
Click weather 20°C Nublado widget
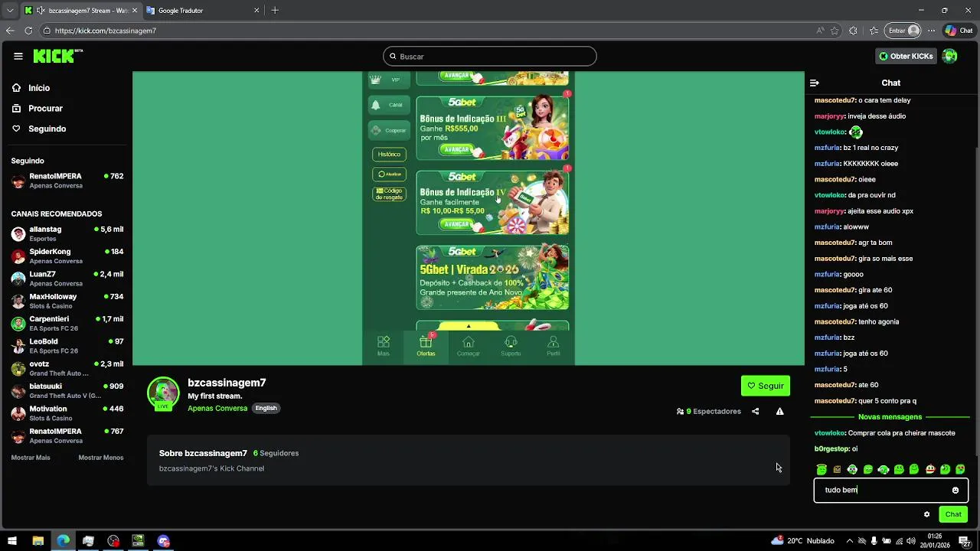coord(802,540)
